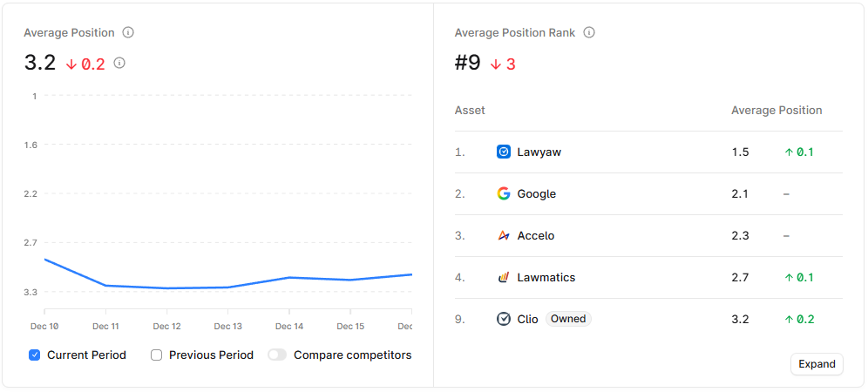Select the Accelo row name
The width and height of the screenshot is (868, 392).
[535, 236]
